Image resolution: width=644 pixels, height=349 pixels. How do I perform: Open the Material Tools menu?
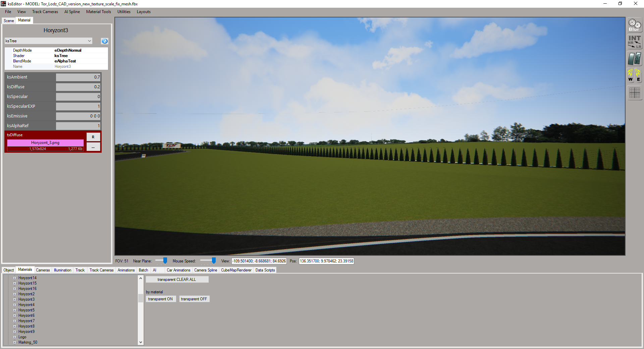pos(98,12)
